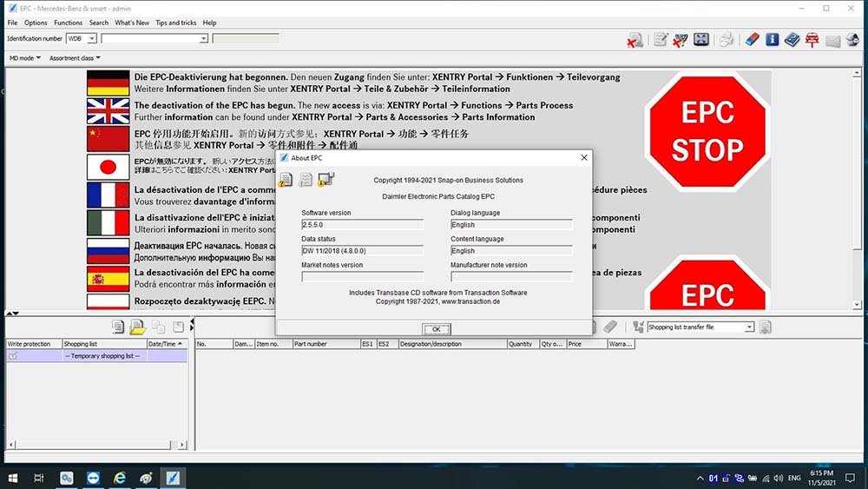Show hidden tray icons chevron
The image size is (868, 489).
[x=700, y=478]
